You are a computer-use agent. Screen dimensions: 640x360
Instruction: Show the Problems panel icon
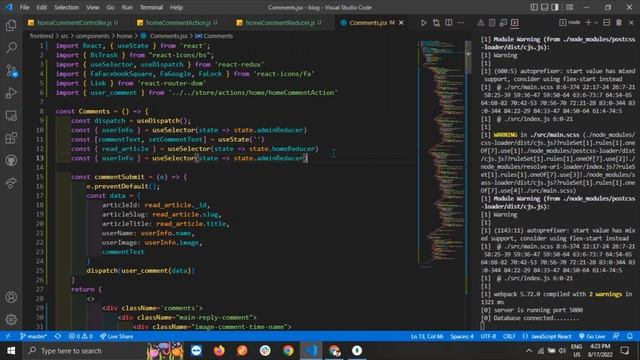pos(481,23)
